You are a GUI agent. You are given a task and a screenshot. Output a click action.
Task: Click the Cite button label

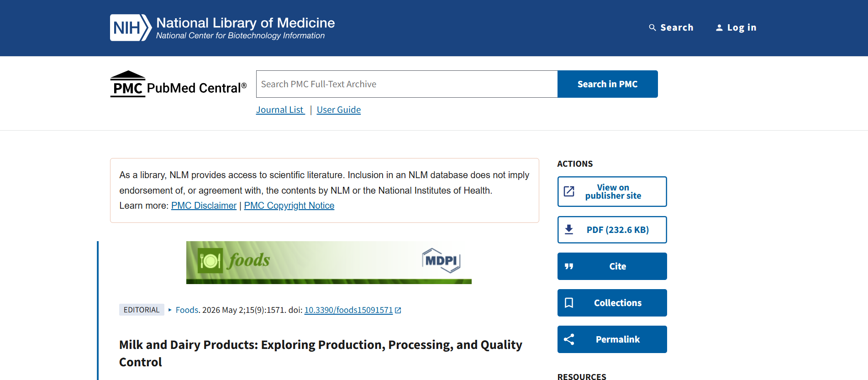(618, 266)
